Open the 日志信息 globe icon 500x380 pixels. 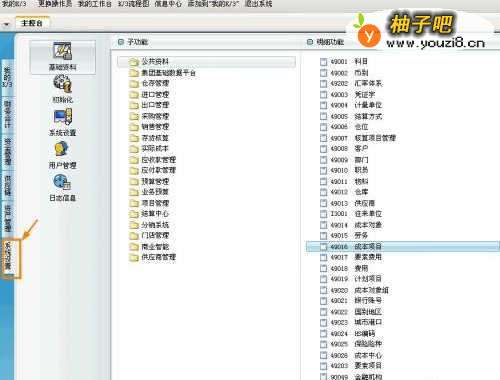pyautogui.click(x=62, y=182)
